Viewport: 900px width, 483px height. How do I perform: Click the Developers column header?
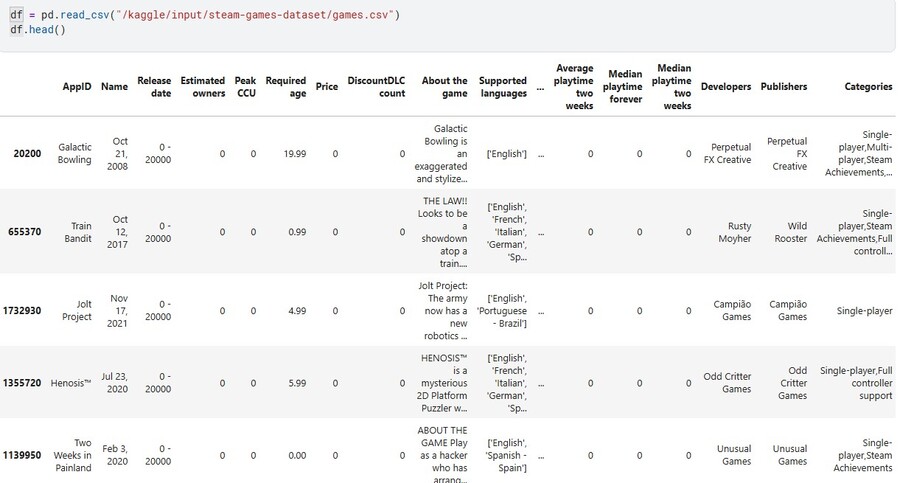[726, 87]
